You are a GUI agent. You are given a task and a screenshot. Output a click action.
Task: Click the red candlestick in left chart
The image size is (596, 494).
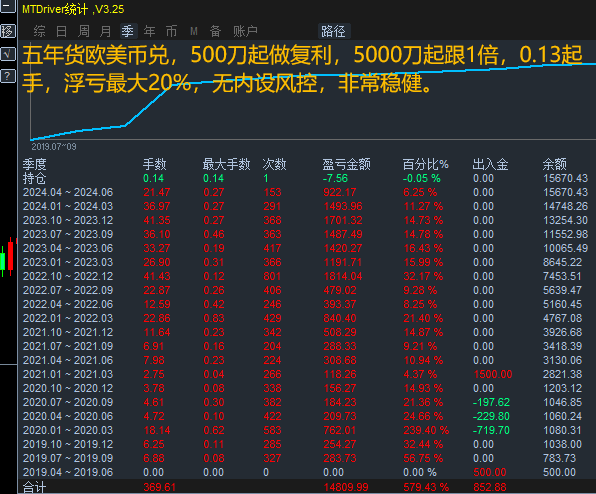tap(10, 255)
